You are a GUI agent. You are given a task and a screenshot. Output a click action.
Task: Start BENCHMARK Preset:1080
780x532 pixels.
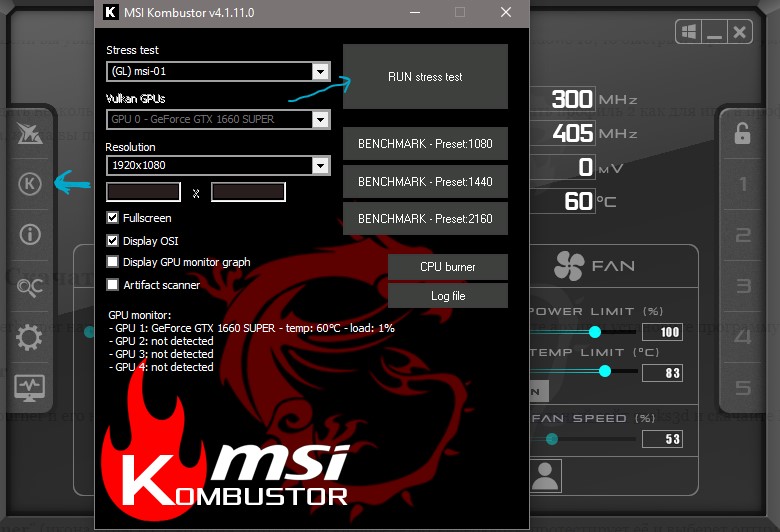pos(425,143)
